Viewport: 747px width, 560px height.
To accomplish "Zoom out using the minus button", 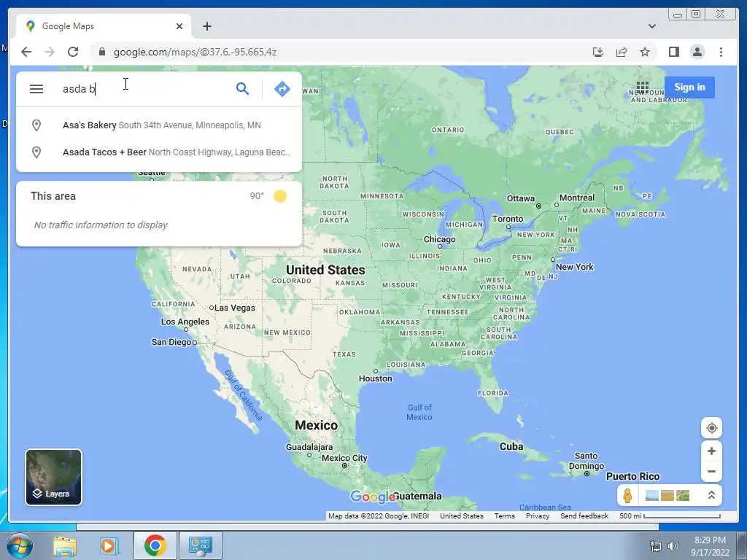I will click(711, 472).
